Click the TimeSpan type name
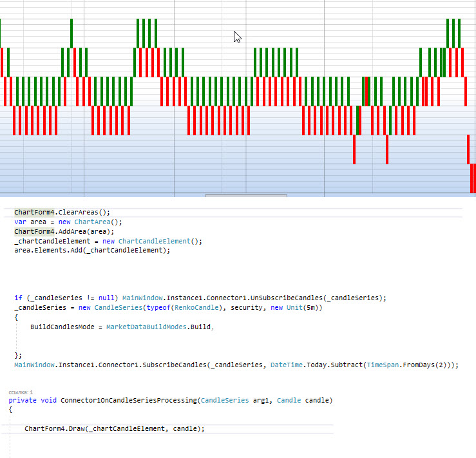476x458 pixels. click(382, 365)
